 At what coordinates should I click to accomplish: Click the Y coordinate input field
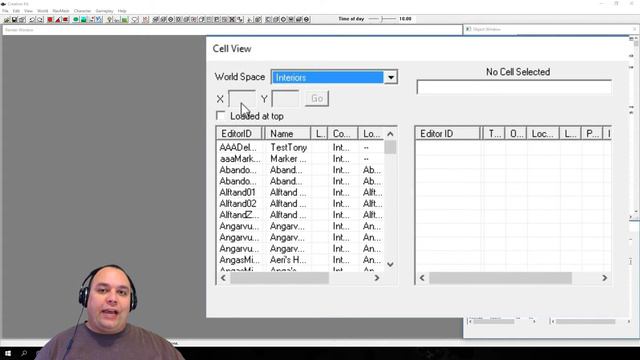285,98
